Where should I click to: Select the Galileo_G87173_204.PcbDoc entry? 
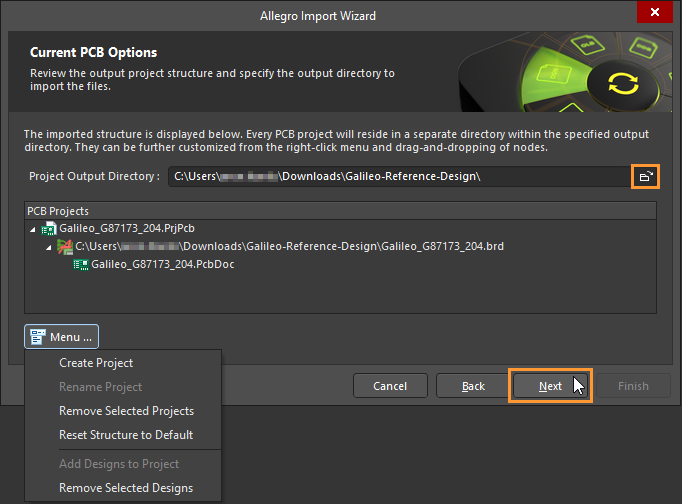[163, 264]
